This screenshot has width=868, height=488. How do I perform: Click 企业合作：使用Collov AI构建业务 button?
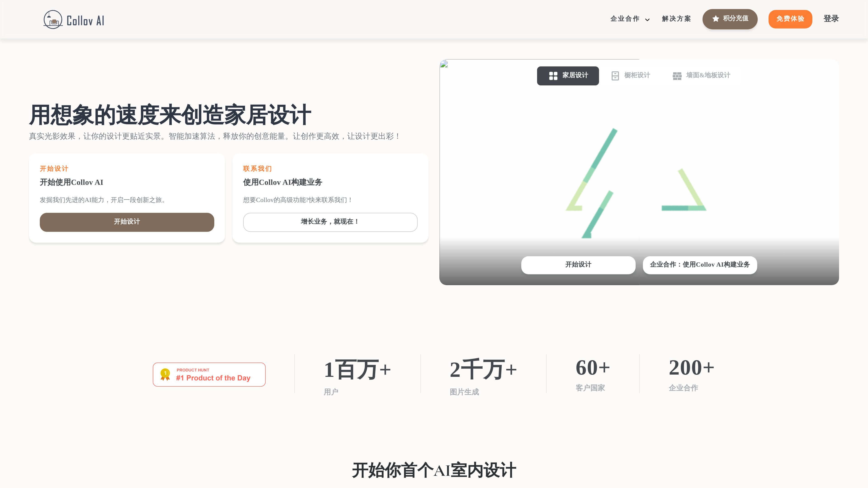[x=700, y=265]
